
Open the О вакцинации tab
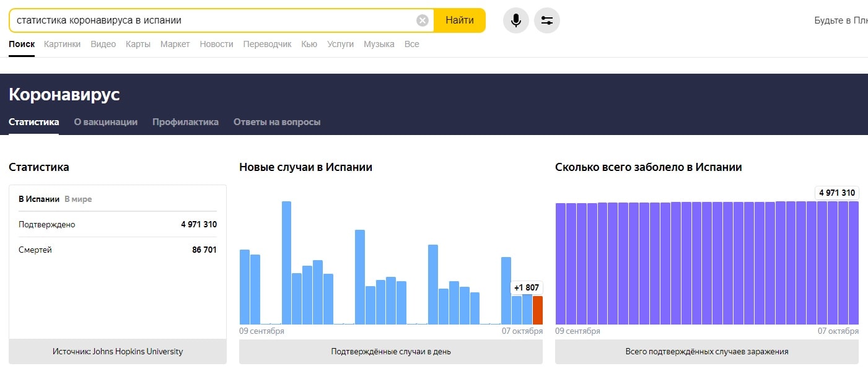pyautogui.click(x=105, y=122)
